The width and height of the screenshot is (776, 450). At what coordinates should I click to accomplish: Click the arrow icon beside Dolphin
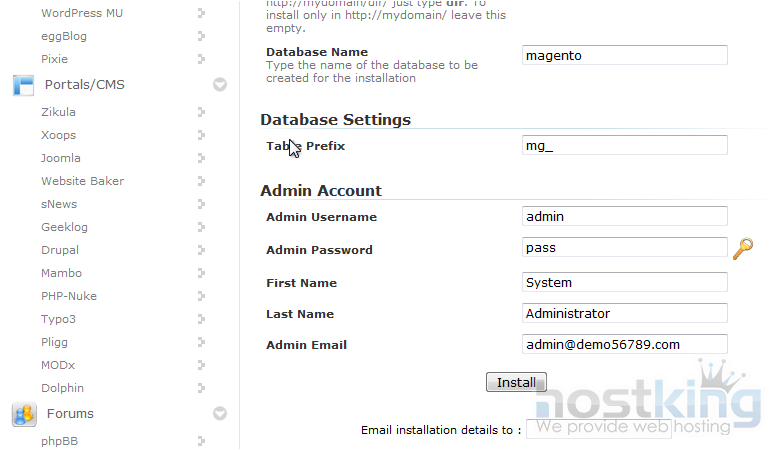click(201, 388)
